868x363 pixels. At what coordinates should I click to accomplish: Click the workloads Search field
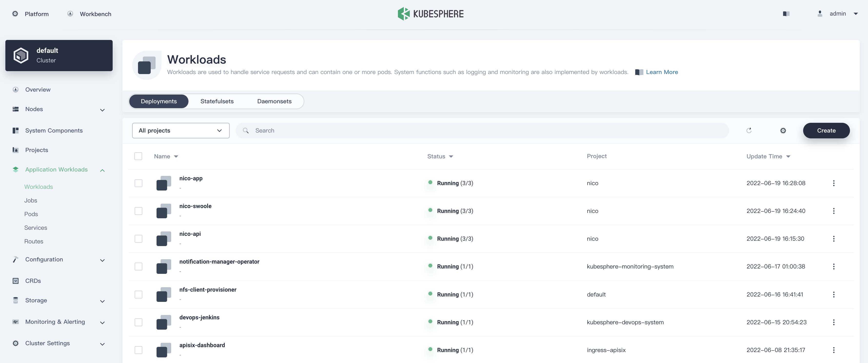click(482, 131)
